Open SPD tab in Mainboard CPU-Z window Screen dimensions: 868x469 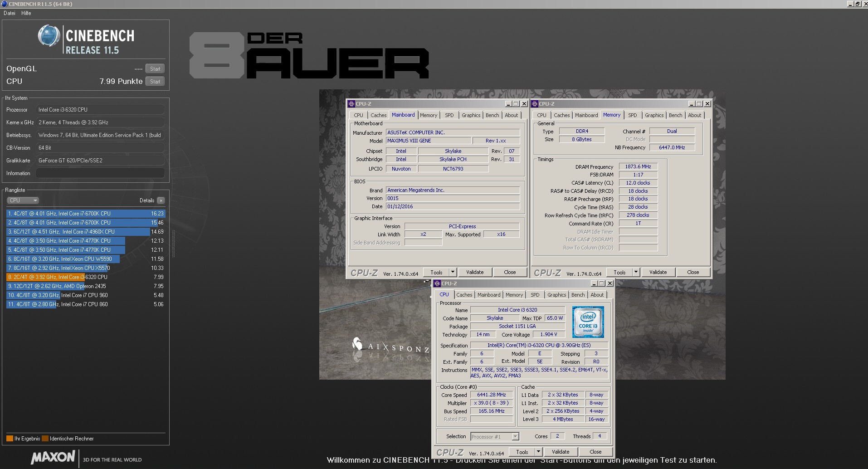pyautogui.click(x=449, y=115)
